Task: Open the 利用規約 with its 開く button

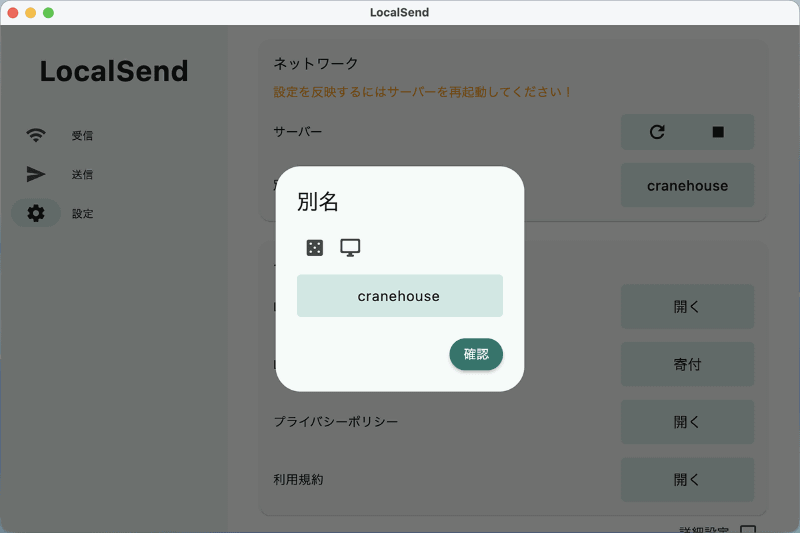Action: click(x=687, y=479)
